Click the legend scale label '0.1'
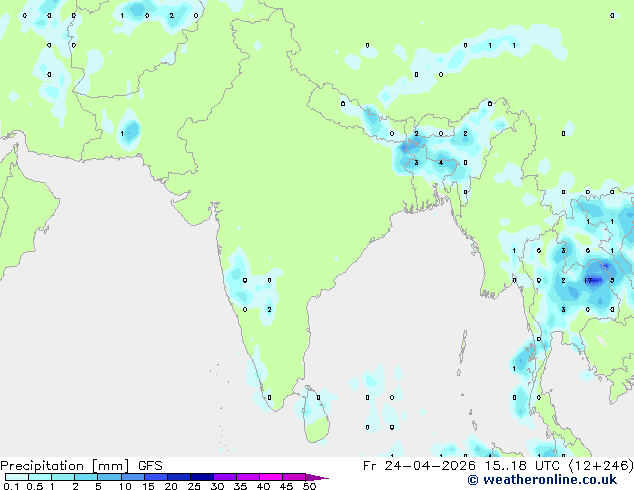 coord(11,486)
